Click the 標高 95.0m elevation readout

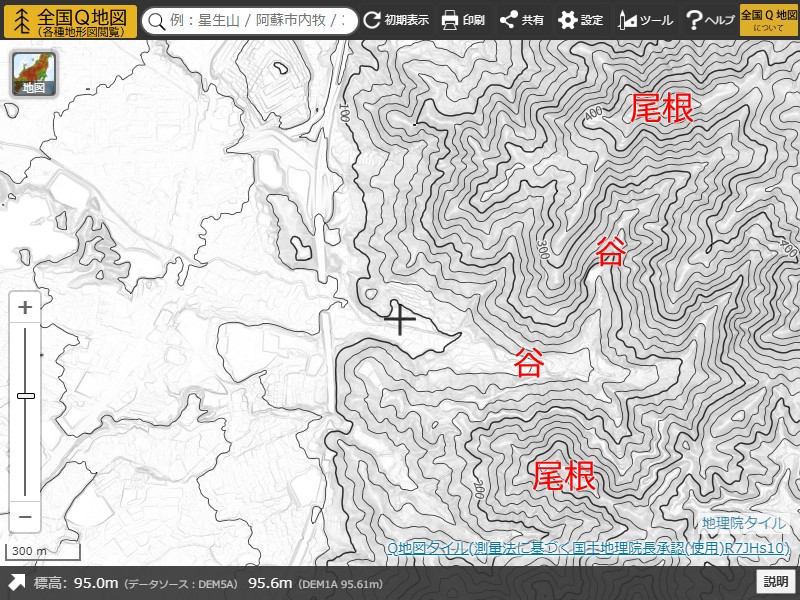pyautogui.click(x=77, y=583)
